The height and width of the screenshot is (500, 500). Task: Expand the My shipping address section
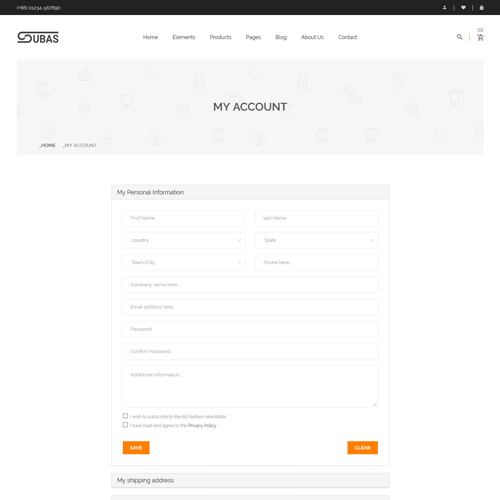[x=250, y=480]
